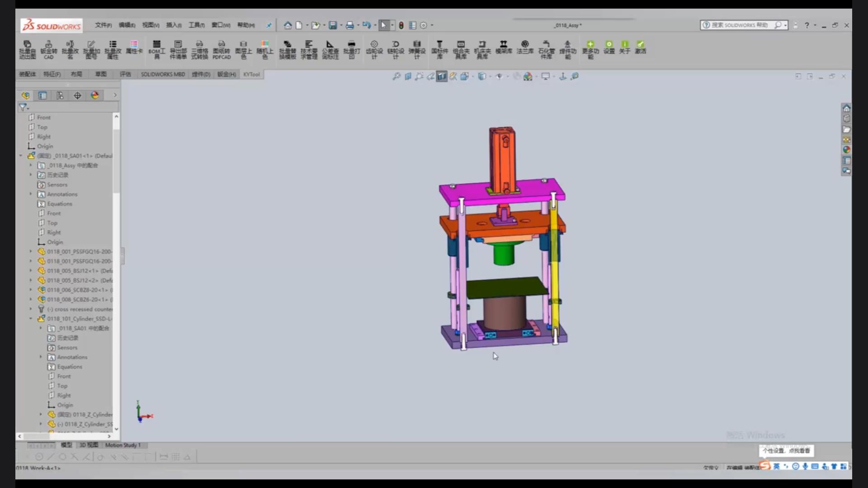Image resolution: width=868 pixels, height=488 pixels.
Task: Toggle SOLIDWORKS Resources home in task pane
Action: 846,108
